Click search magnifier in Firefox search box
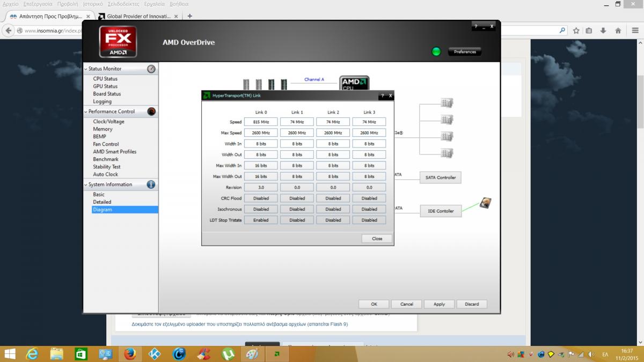This screenshot has width=644, height=362. point(562,31)
